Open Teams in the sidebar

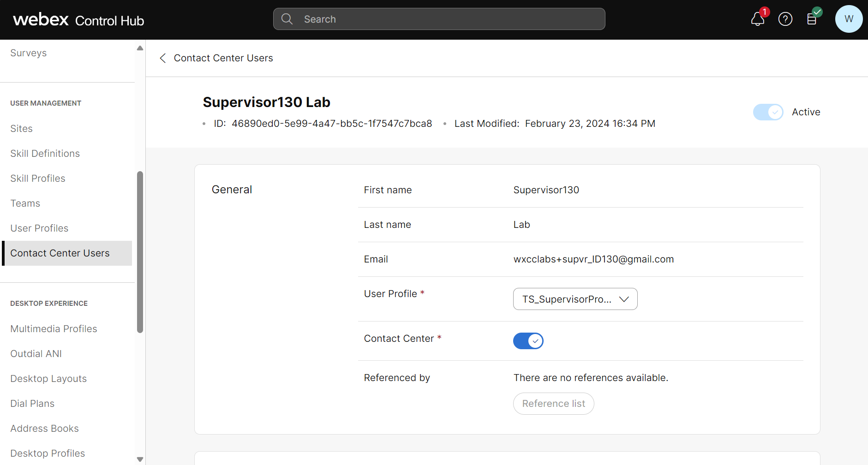pos(25,203)
